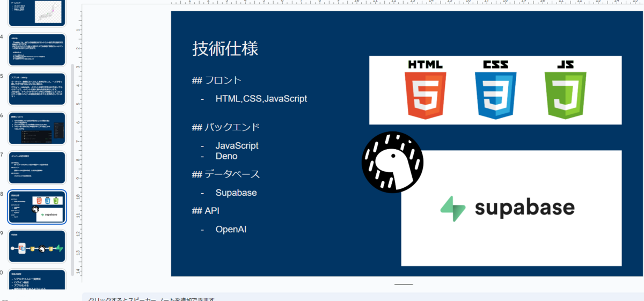
Task: Click the heading ## バックエンド
Action: [225, 127]
